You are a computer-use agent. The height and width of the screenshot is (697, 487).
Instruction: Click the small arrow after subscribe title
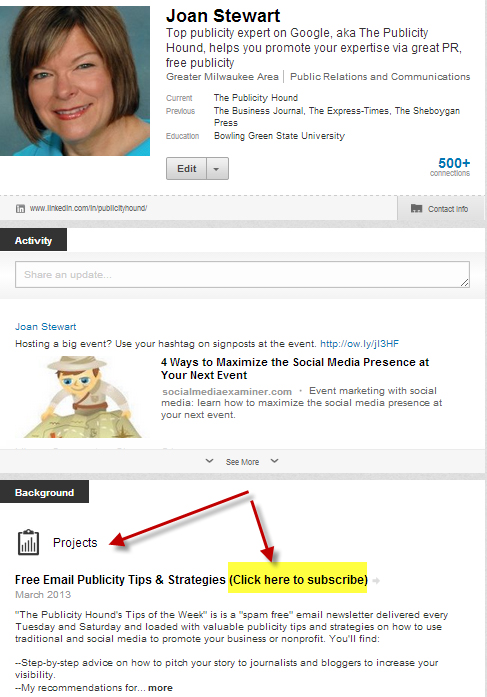[376, 581]
